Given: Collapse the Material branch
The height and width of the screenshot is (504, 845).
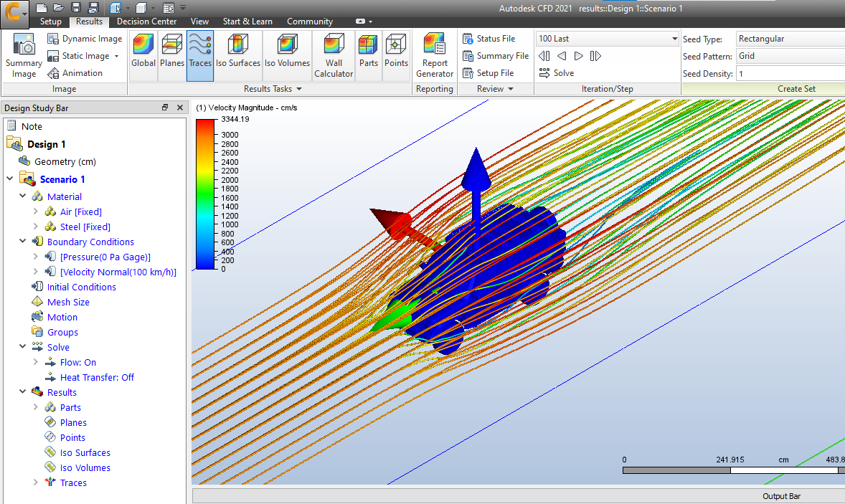Looking at the screenshot, I should 23,196.
